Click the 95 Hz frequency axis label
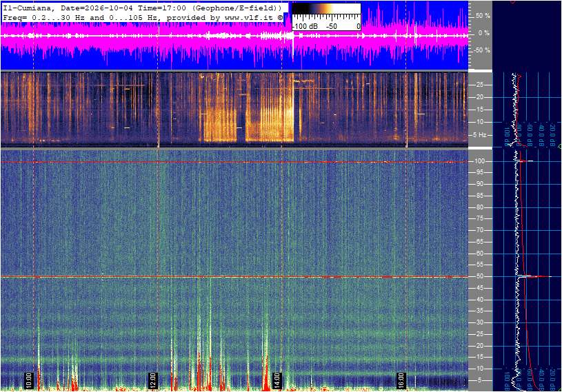The width and height of the screenshot is (562, 392). click(x=479, y=172)
